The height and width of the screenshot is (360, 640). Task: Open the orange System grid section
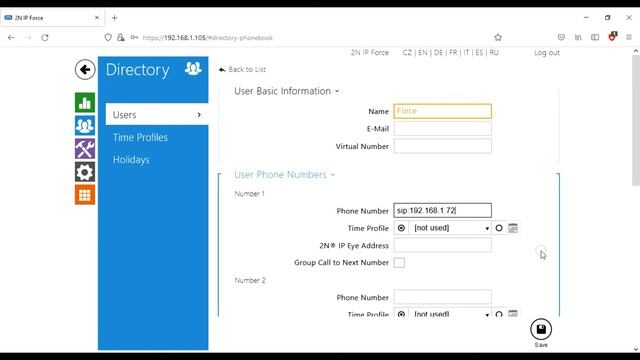point(85,195)
